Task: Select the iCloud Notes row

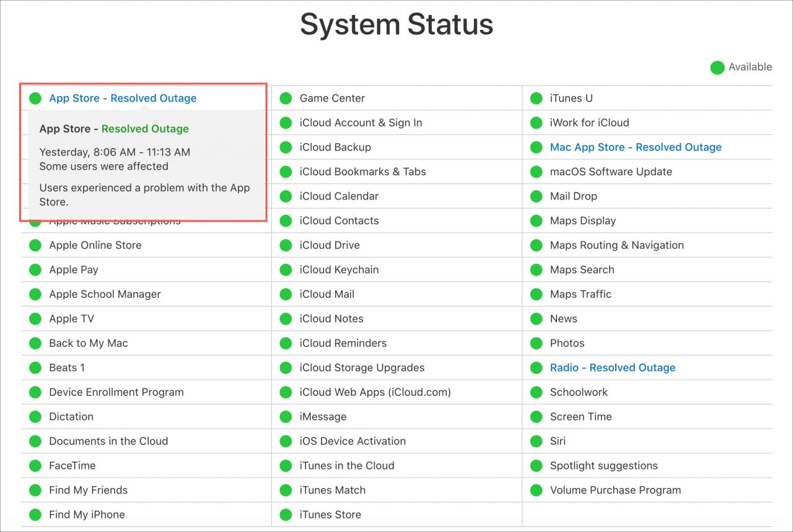Action: (x=396, y=319)
